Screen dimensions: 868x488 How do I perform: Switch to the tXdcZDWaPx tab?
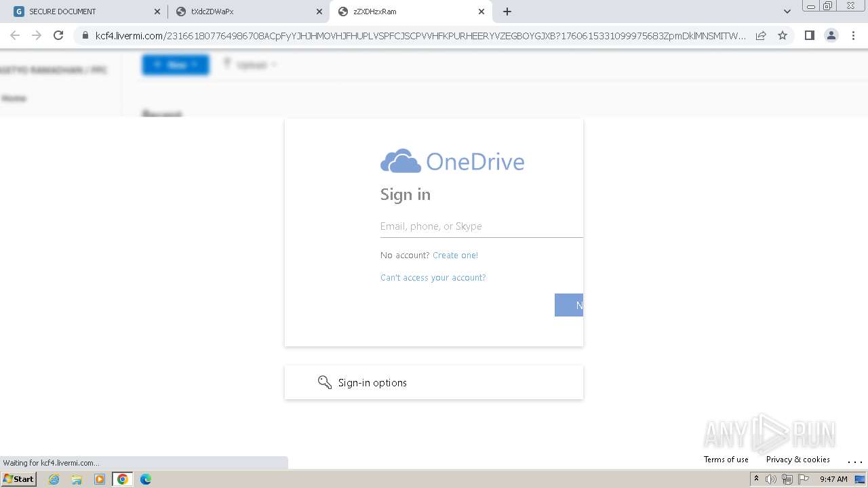[x=248, y=12]
